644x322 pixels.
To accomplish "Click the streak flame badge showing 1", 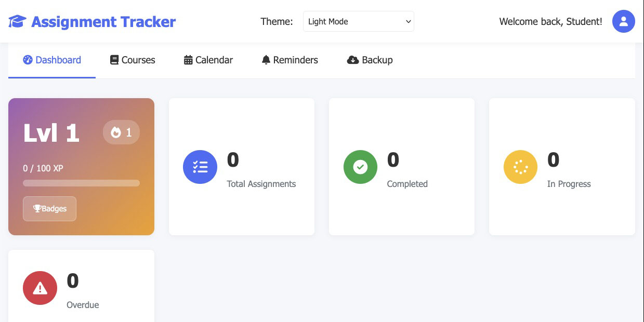I will pyautogui.click(x=121, y=132).
